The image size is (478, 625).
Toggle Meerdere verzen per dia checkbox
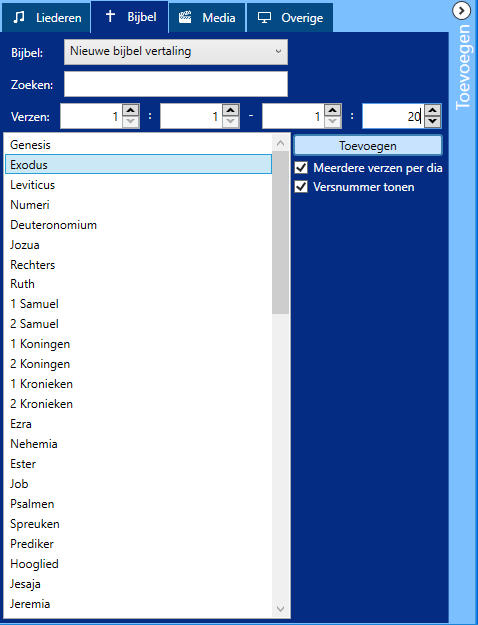301,168
